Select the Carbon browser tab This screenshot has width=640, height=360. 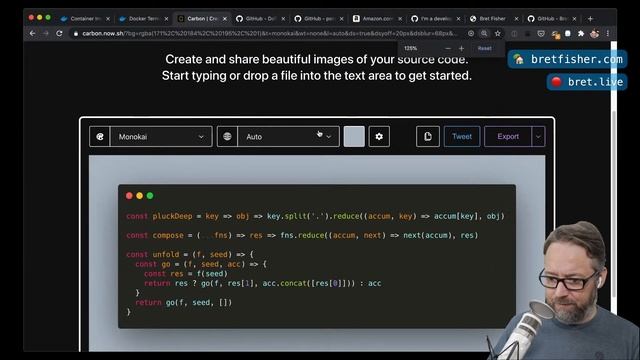coord(202,19)
